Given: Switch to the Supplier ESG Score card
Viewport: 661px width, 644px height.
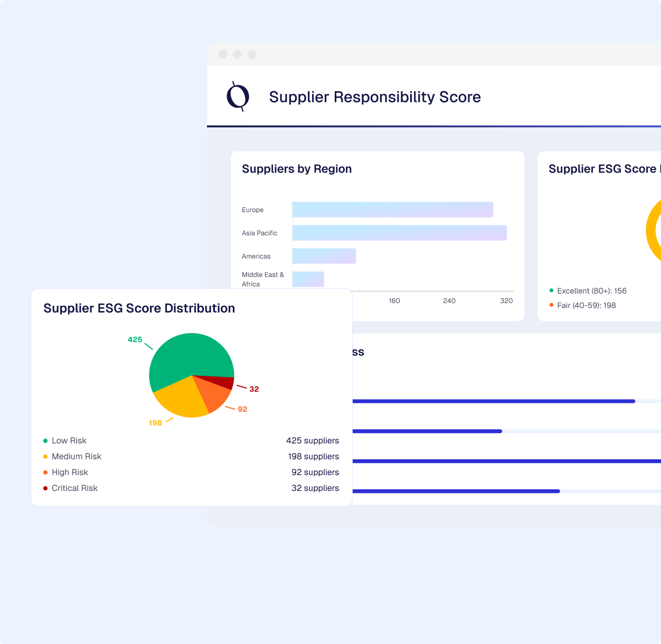Looking at the screenshot, I should [x=605, y=168].
